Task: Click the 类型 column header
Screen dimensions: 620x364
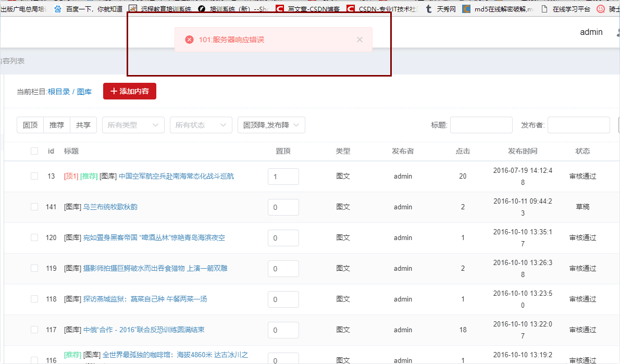Action: 343,151
